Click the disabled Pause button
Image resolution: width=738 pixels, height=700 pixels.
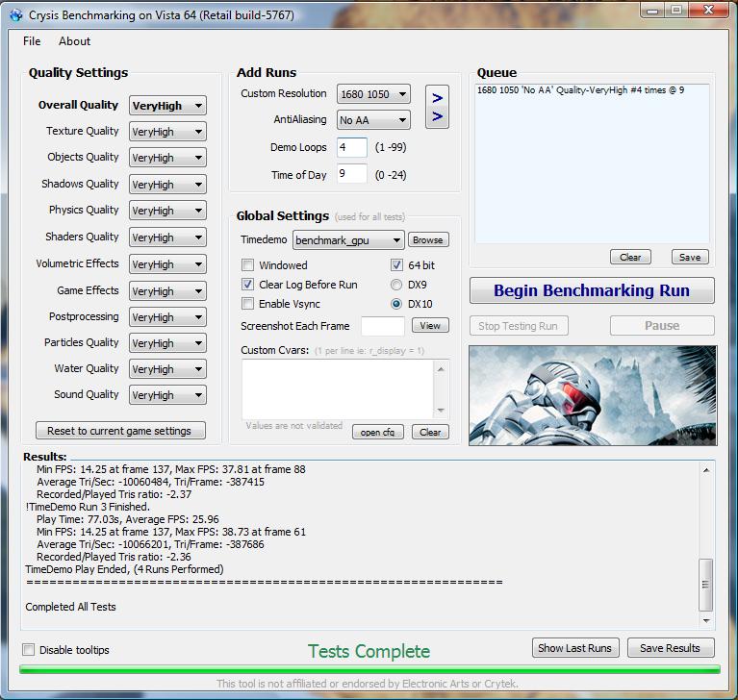(x=662, y=326)
